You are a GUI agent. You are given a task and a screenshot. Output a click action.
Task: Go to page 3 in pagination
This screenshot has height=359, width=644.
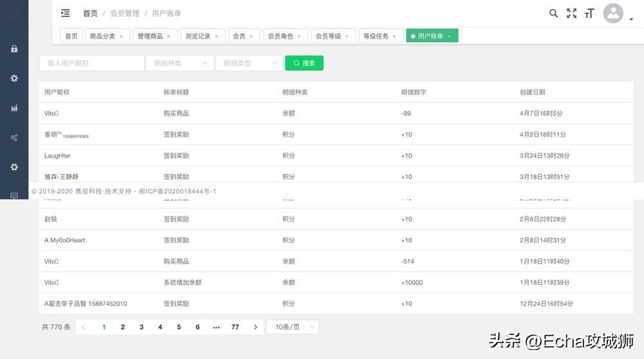tap(141, 327)
